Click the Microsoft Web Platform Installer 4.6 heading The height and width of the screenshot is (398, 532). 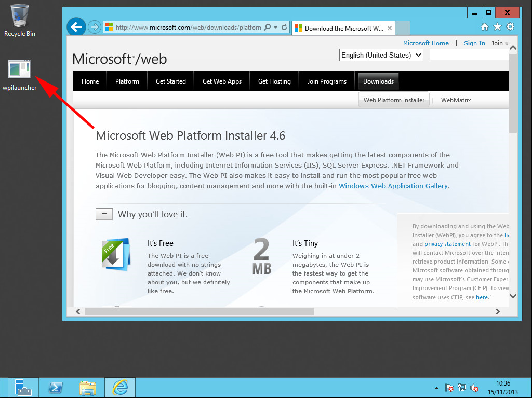[190, 135]
